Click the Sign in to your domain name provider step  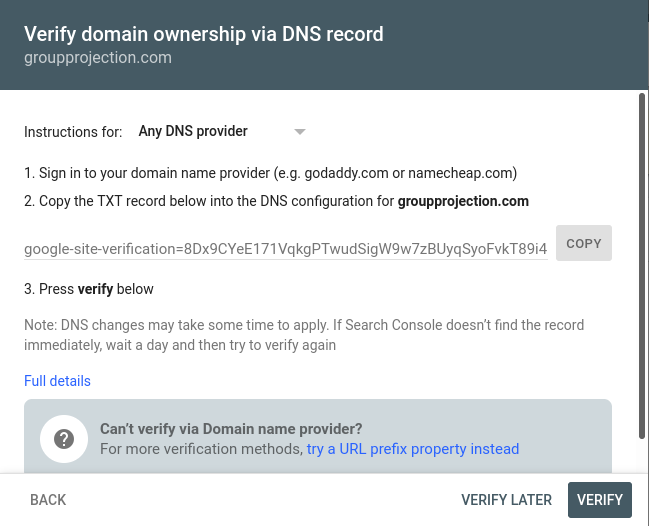pos(270,173)
